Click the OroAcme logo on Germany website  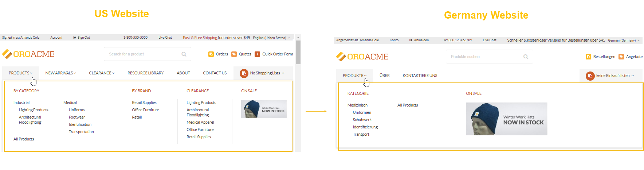(362, 57)
